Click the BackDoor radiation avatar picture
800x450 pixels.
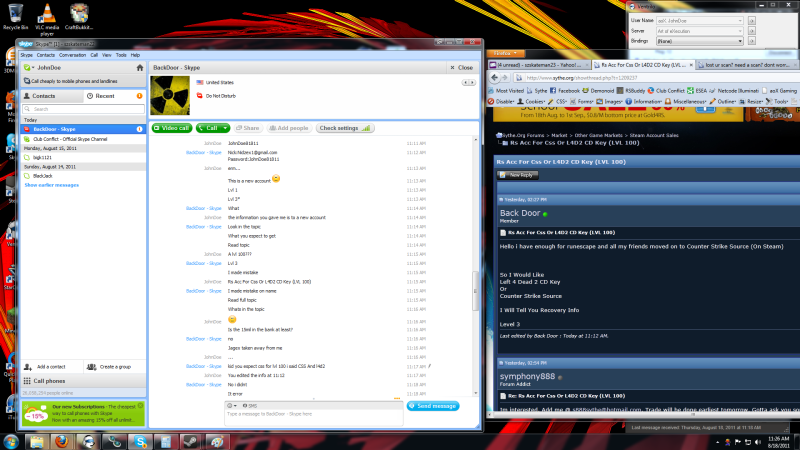tap(170, 95)
